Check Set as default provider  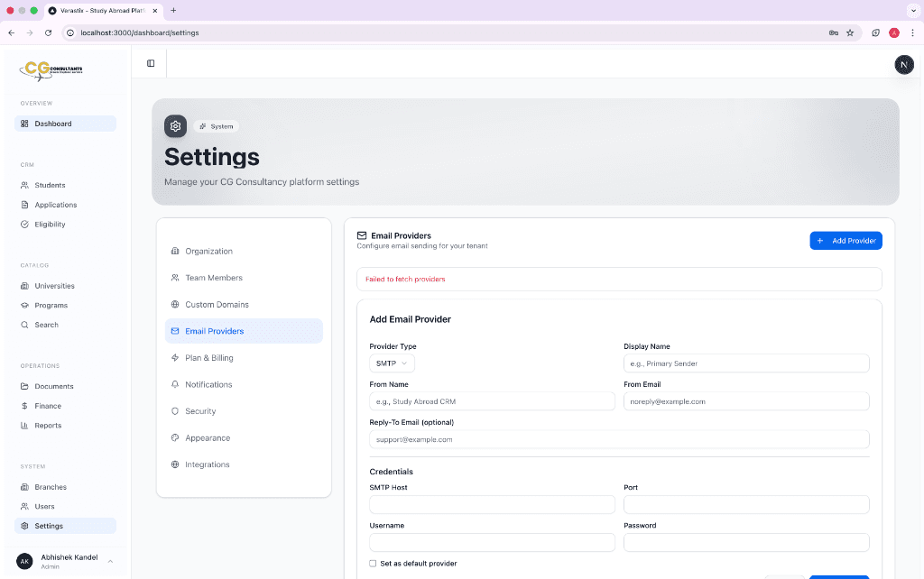[372, 563]
